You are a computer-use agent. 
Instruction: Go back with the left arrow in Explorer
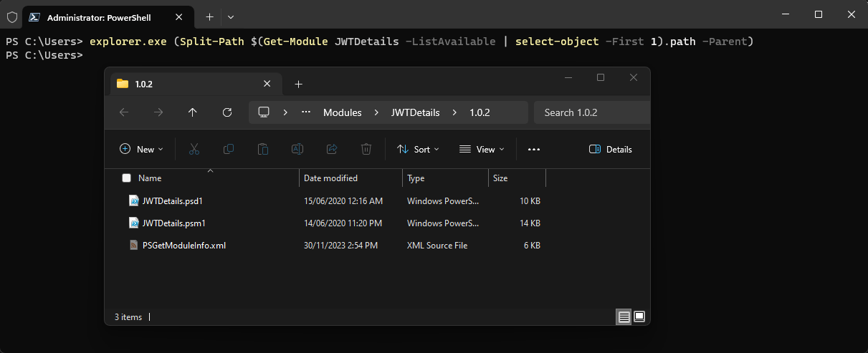click(123, 112)
